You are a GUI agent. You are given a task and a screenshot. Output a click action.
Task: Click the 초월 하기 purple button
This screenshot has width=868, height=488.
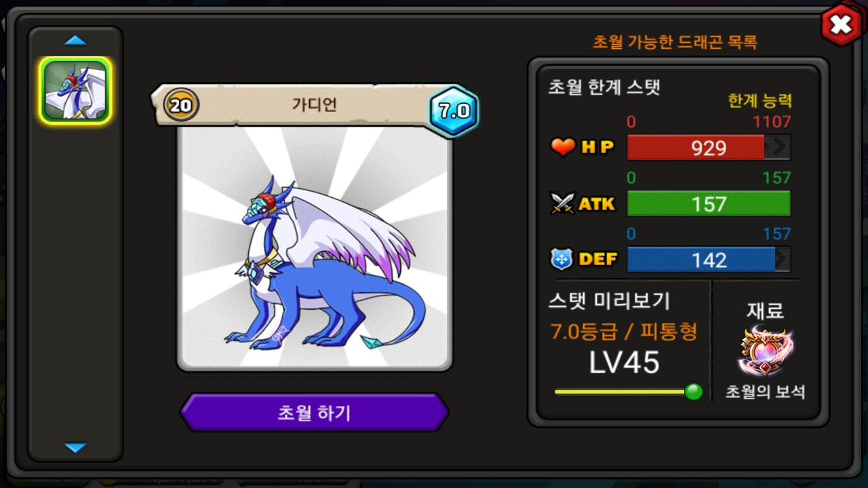click(x=314, y=412)
